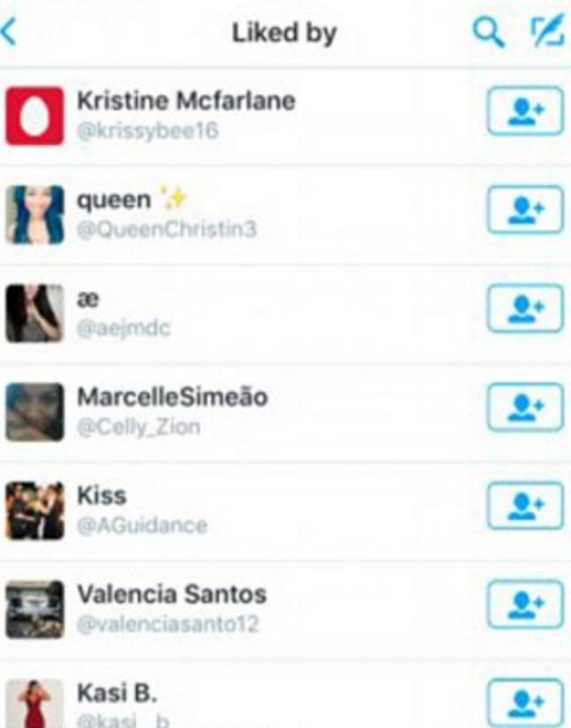Open the @krissybee16 handle
The width and height of the screenshot is (571, 728).
click(x=147, y=131)
